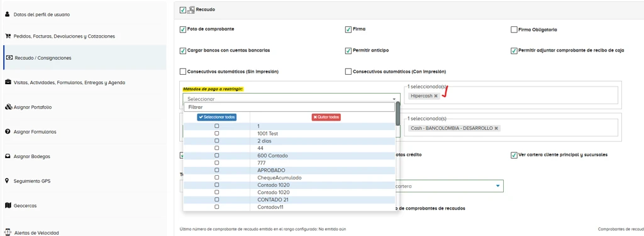Click the map pin icon for Seguimiento GPS
The width and height of the screenshot is (644, 236).
pos(7,181)
